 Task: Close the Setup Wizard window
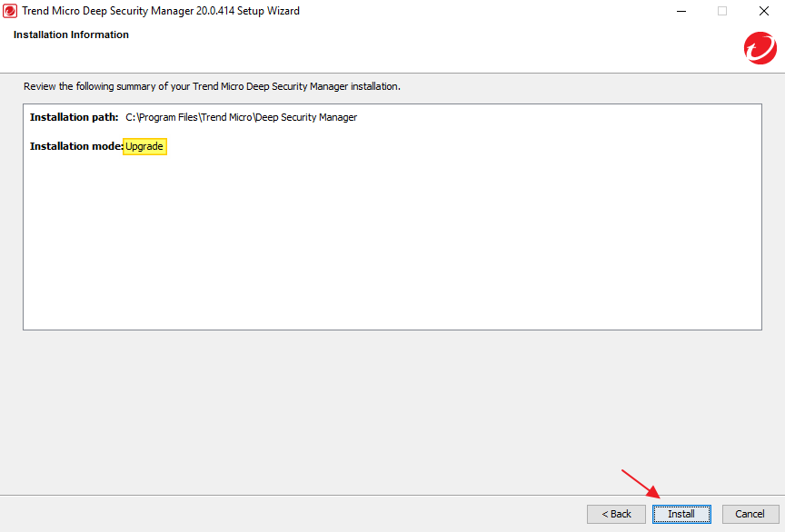coord(764,11)
